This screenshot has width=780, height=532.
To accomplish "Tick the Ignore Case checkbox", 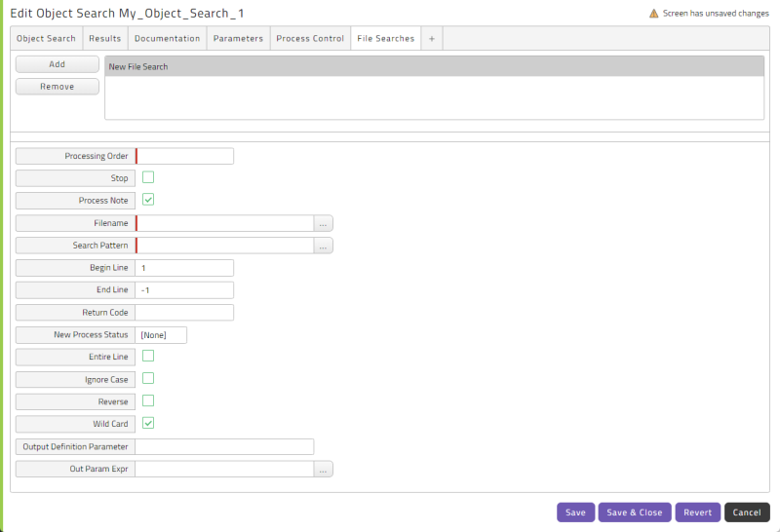I will 148,378.
